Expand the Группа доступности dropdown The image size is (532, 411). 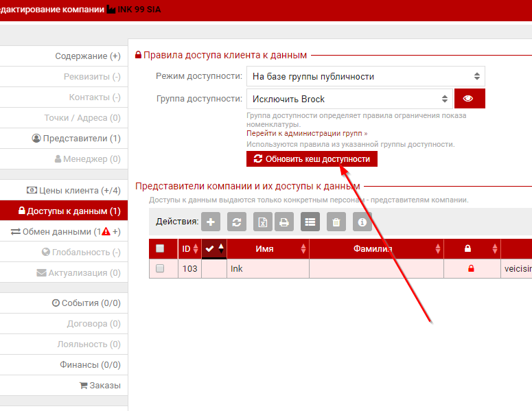tap(349, 99)
